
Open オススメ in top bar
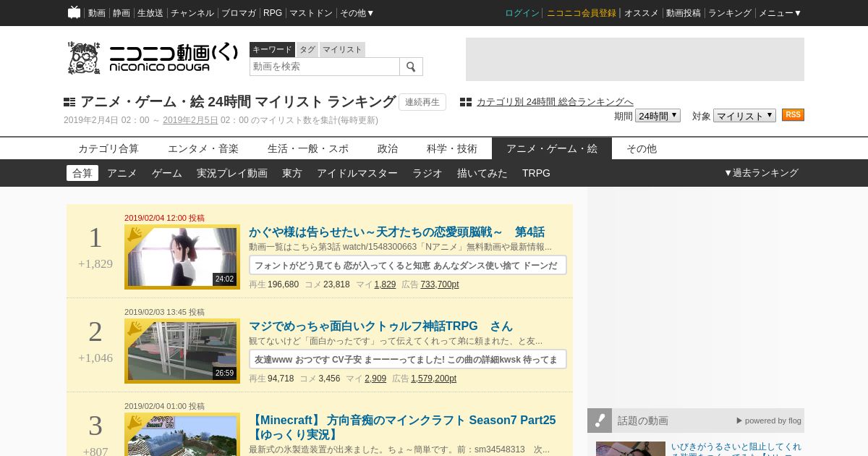click(642, 13)
